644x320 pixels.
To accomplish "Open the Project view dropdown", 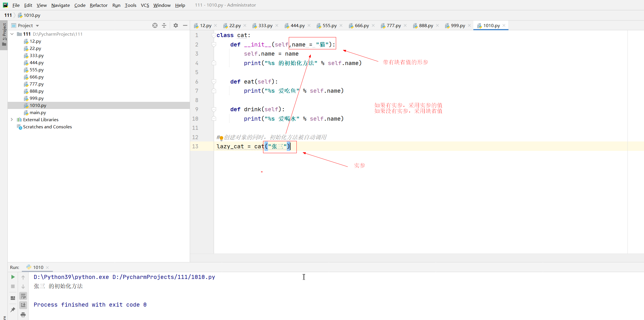I will tap(37, 26).
